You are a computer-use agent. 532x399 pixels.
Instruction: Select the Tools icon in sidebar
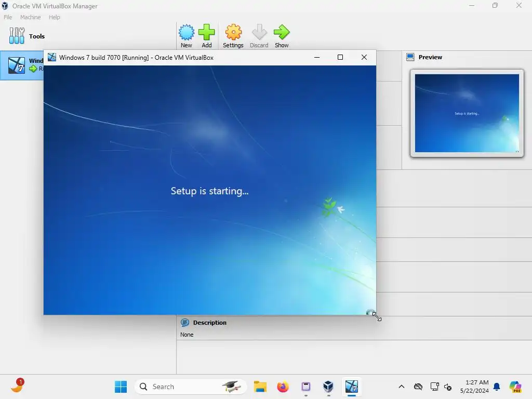[17, 36]
